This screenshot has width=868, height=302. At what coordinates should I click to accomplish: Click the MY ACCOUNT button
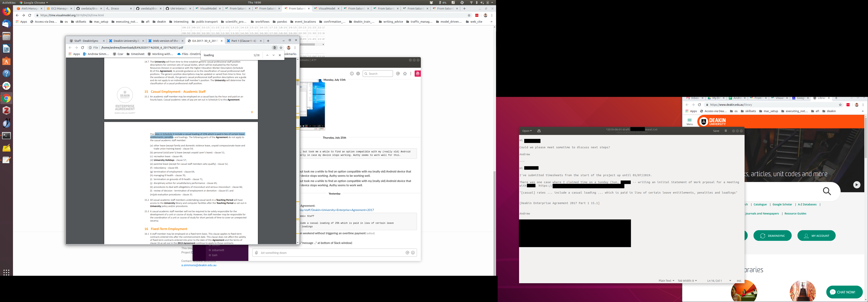(x=816, y=236)
